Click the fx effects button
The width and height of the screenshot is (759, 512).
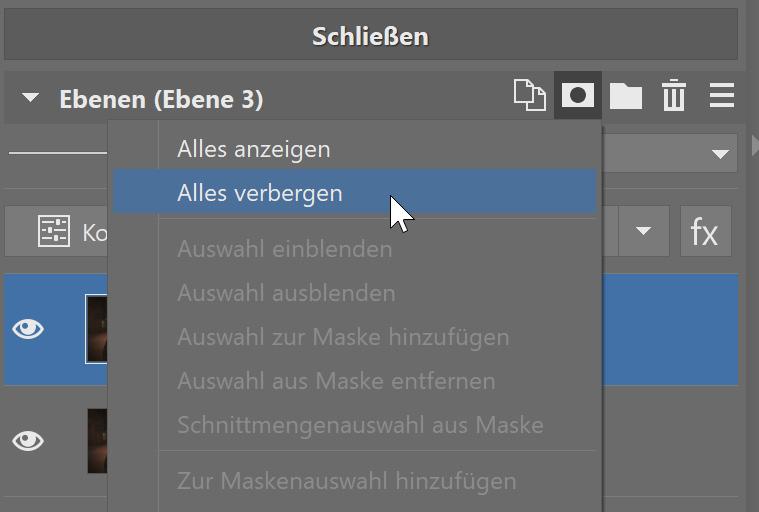[705, 232]
